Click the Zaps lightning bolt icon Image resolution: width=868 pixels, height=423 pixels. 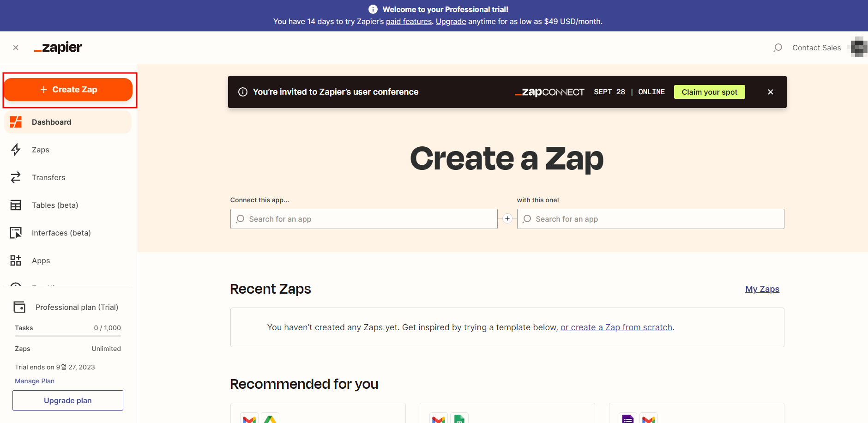[16, 150]
